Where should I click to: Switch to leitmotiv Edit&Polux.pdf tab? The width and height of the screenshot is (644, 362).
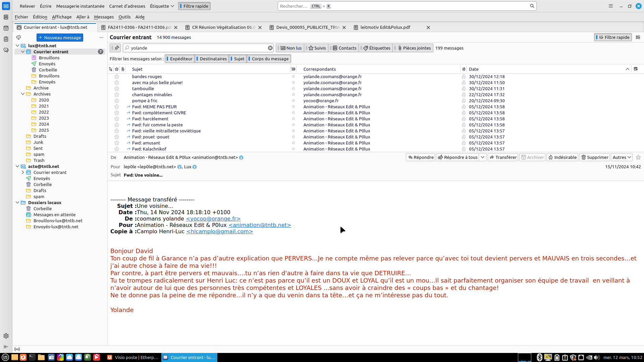pyautogui.click(x=385, y=27)
